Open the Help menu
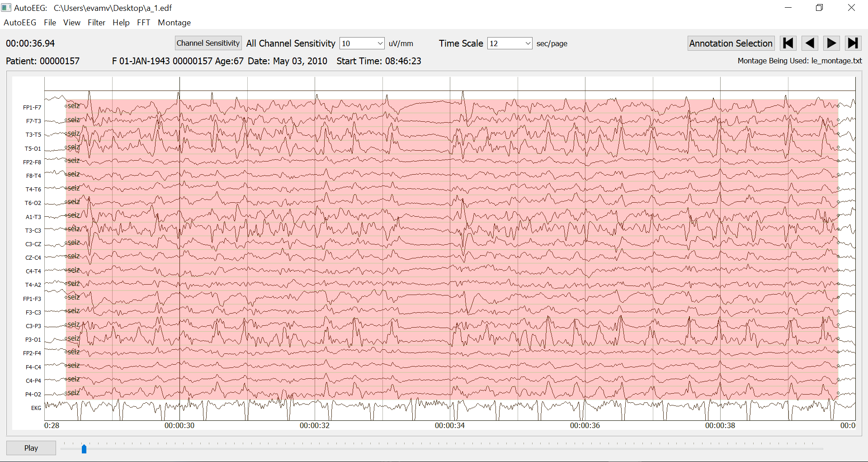Screen dimensions: 868x462 point(121,23)
